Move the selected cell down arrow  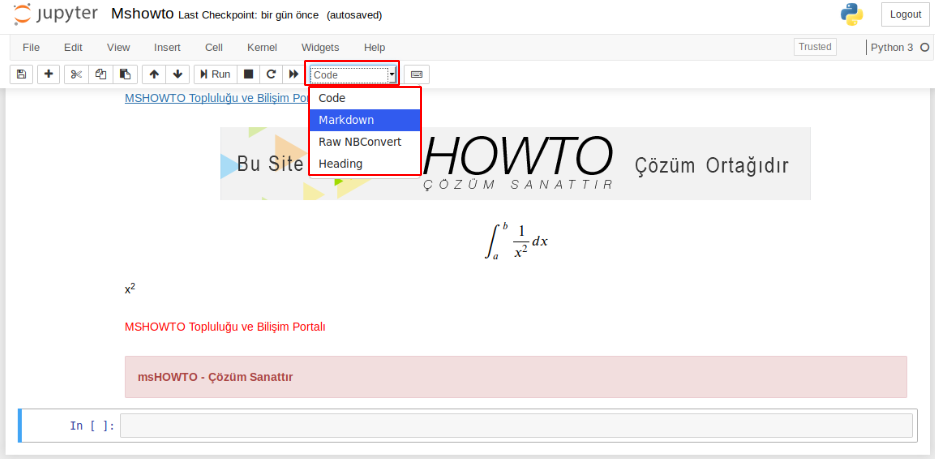tap(177, 75)
